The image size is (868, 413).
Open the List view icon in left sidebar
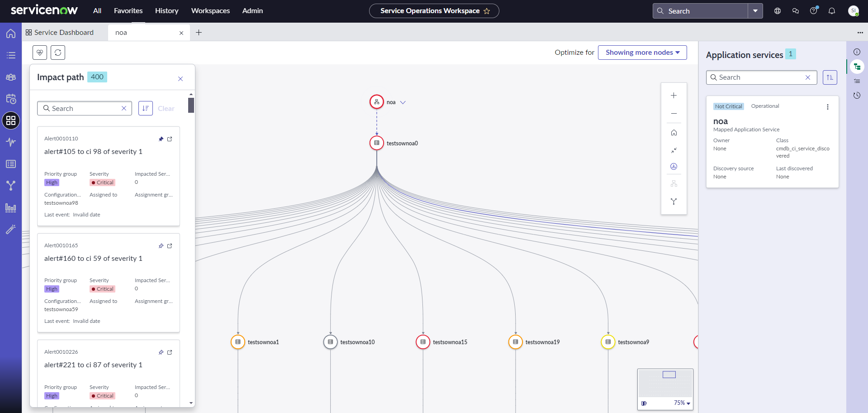[x=11, y=55]
